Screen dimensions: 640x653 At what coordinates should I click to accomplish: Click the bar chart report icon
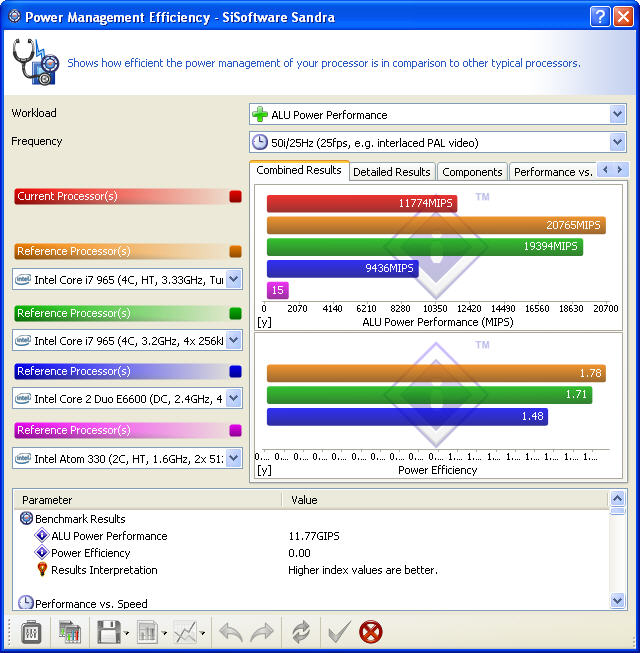click(147, 632)
